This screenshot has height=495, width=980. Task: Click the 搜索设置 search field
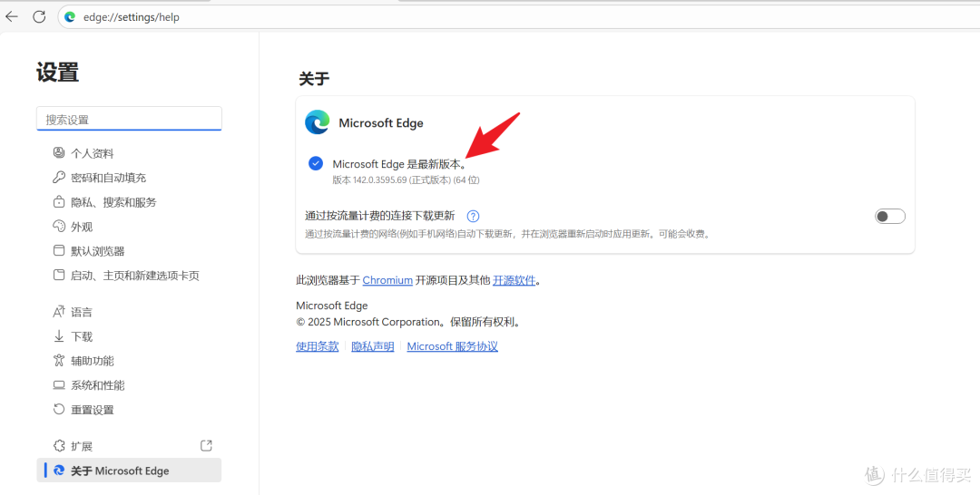click(130, 120)
